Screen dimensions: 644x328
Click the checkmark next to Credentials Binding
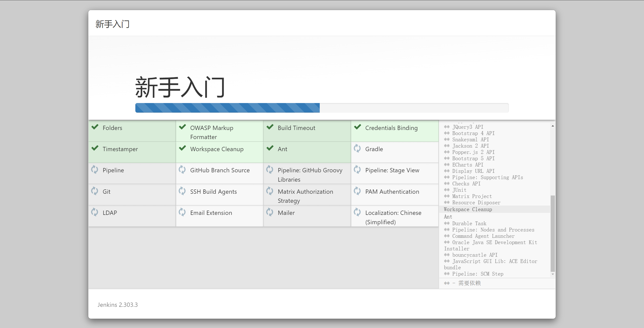coord(357,127)
